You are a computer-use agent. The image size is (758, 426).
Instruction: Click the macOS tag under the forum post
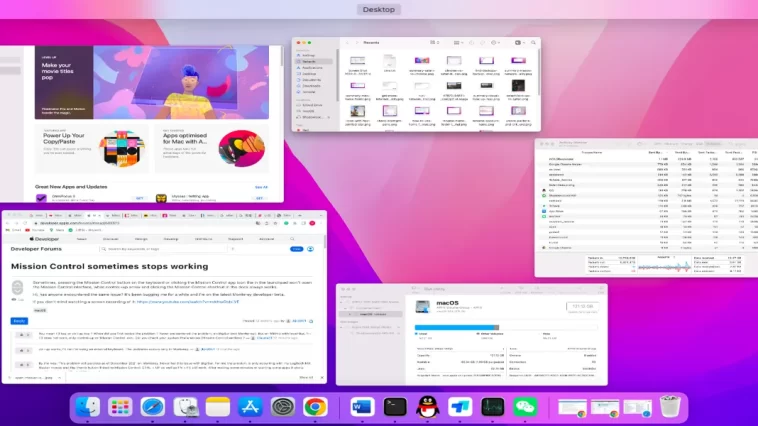pos(40,310)
